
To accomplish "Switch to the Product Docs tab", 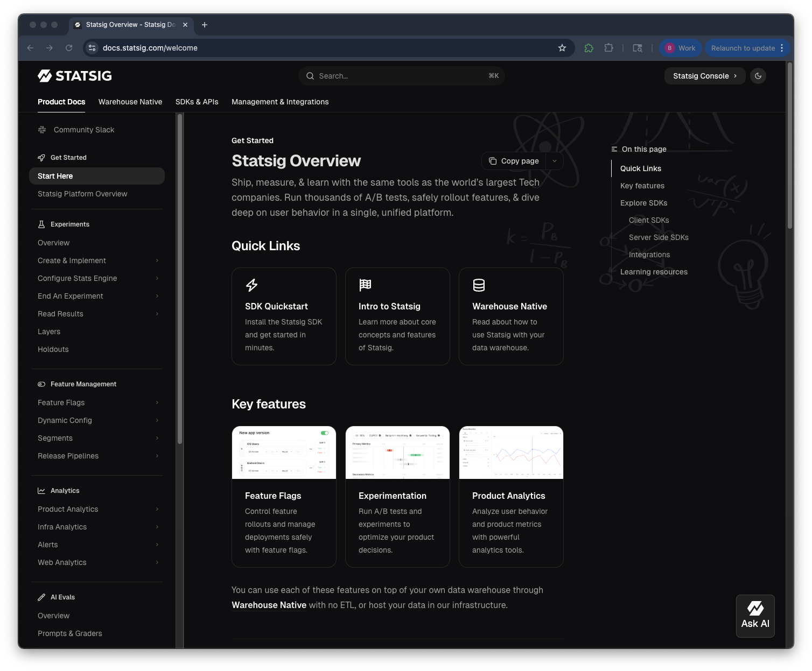I will pyautogui.click(x=61, y=102).
